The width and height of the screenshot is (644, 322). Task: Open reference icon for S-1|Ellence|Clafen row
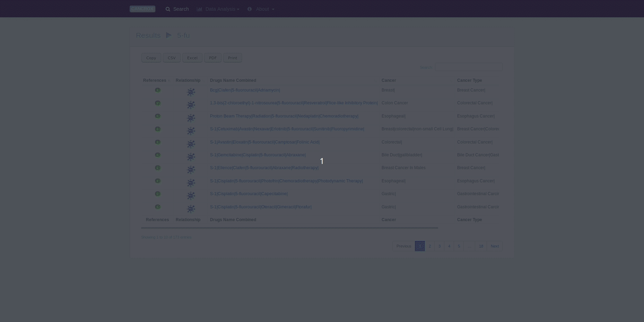click(x=158, y=168)
